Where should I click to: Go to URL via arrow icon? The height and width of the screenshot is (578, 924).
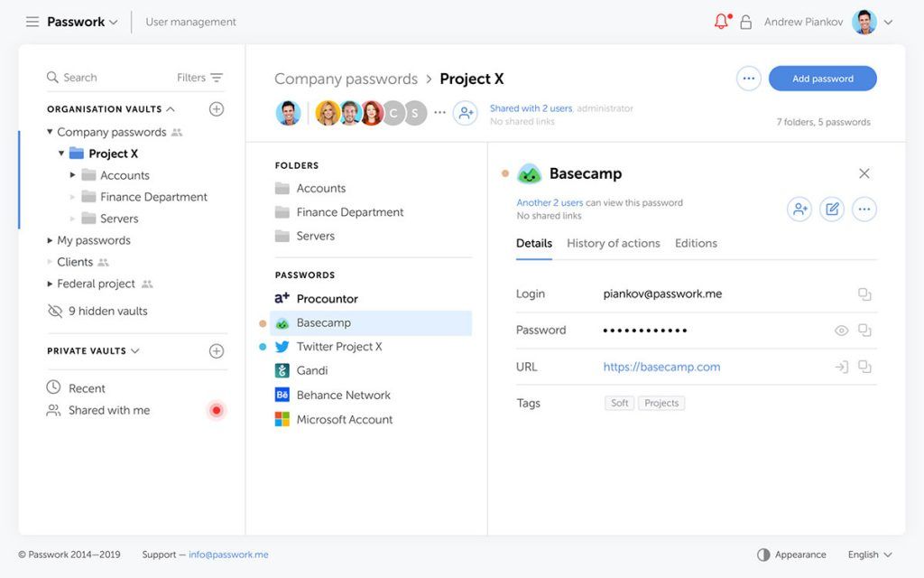(842, 367)
